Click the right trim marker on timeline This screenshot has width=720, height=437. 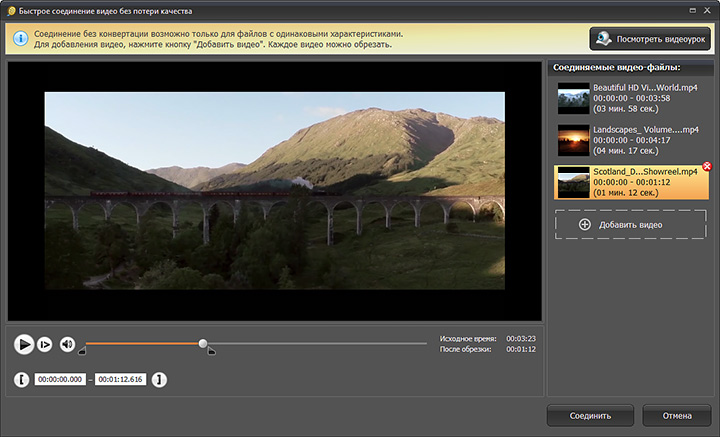click(211, 351)
